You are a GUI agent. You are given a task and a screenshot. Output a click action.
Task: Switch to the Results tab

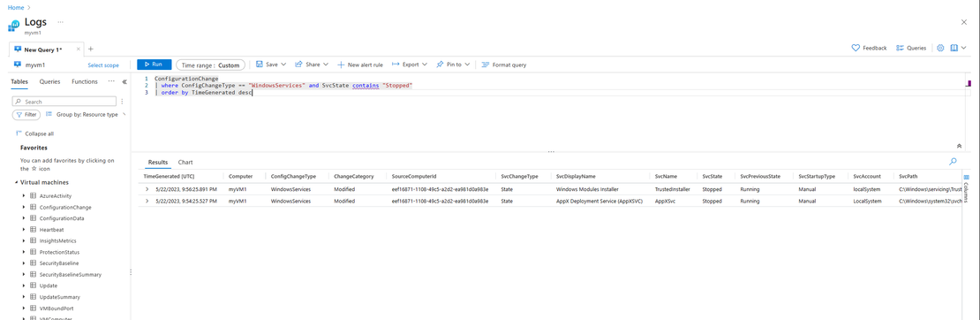point(157,162)
